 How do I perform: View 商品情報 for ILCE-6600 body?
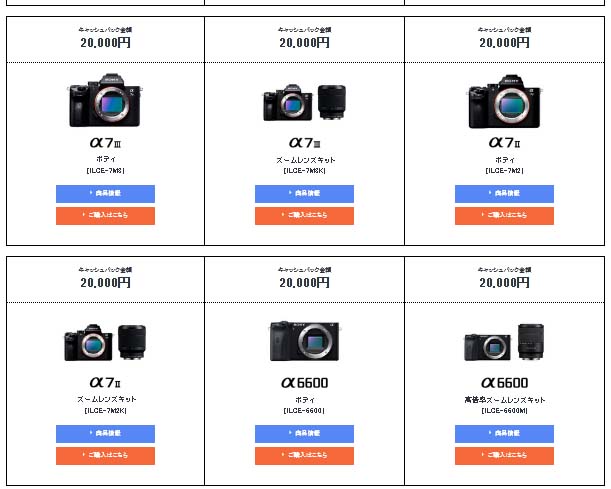coord(304,434)
